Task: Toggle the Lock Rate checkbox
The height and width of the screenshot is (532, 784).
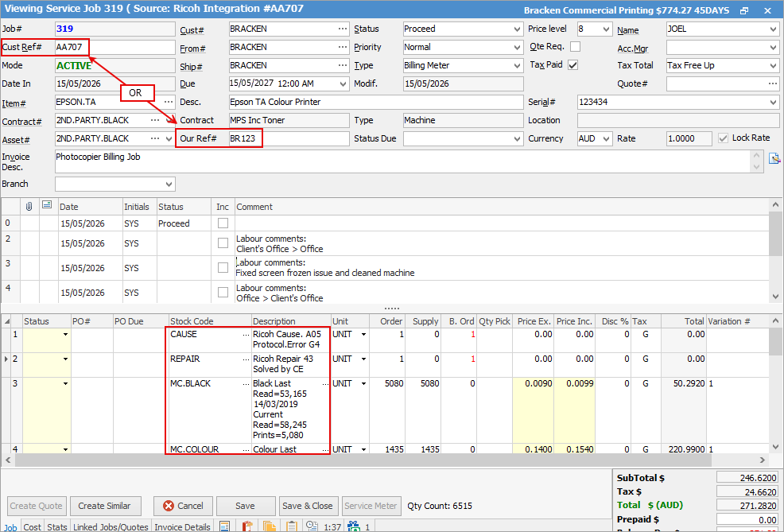Action: pos(723,138)
